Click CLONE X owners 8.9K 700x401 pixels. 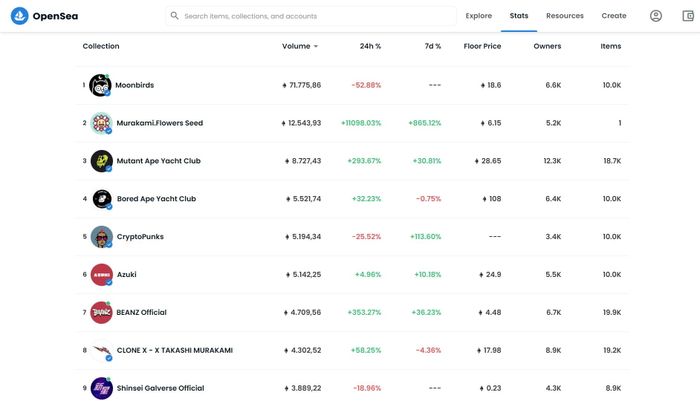click(553, 351)
